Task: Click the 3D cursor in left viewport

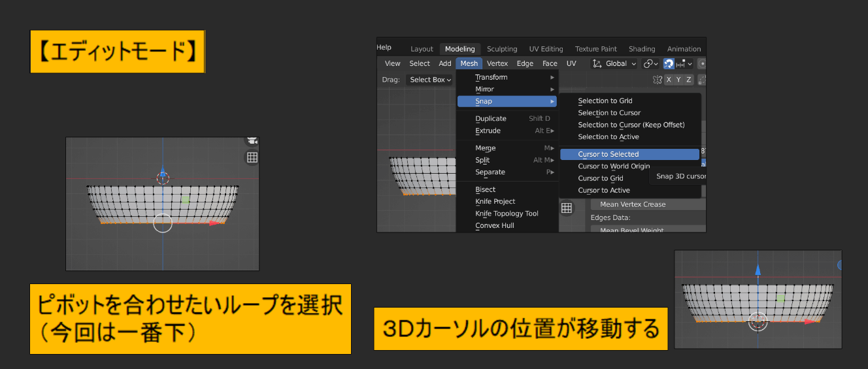Action: [x=163, y=178]
